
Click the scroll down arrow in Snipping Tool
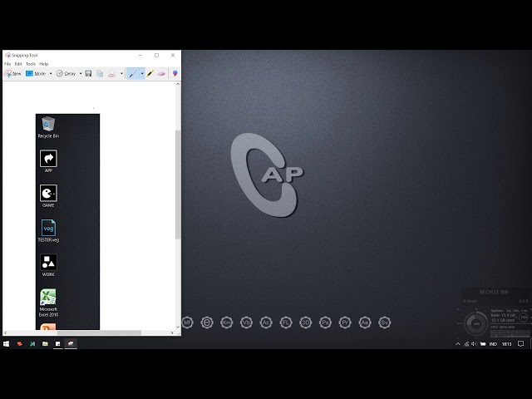(x=178, y=327)
